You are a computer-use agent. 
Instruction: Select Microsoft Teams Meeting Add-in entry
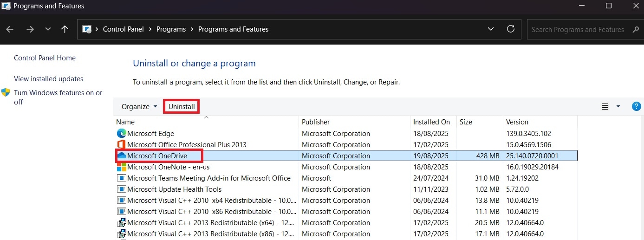pos(209,178)
